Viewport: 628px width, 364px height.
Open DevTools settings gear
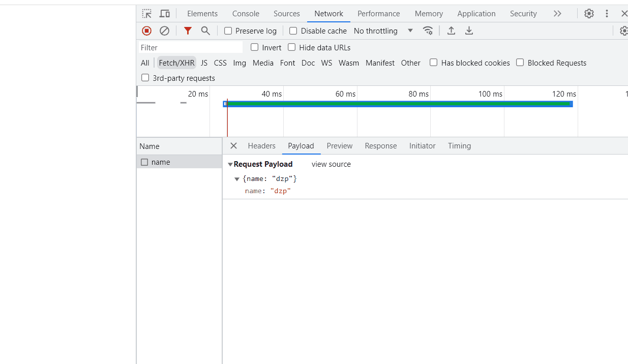tap(589, 14)
